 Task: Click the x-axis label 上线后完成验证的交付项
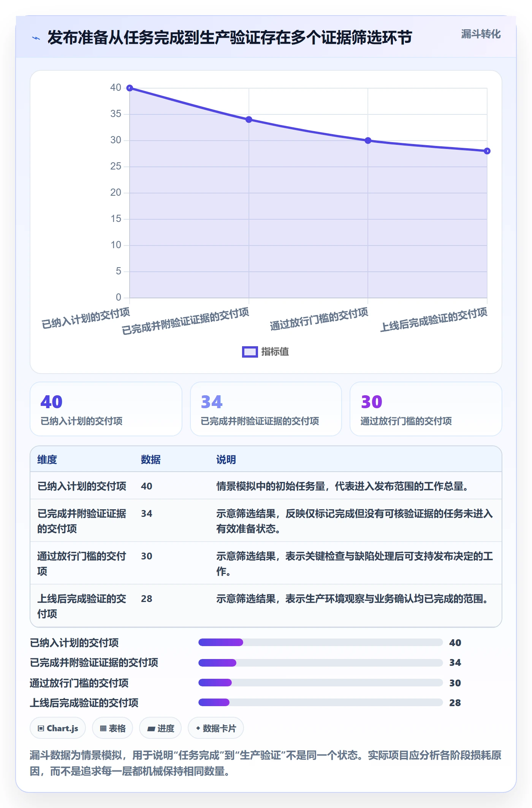[434, 320]
